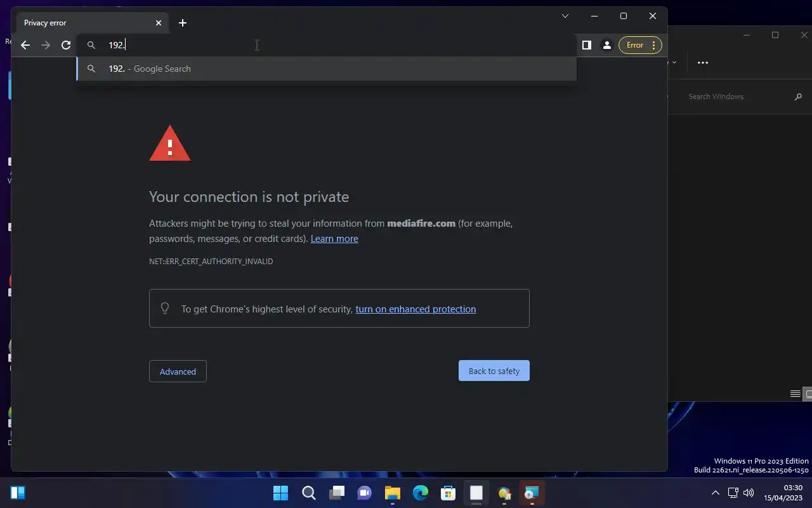Open network status in system tray
This screenshot has width=812, height=508.
click(x=733, y=493)
